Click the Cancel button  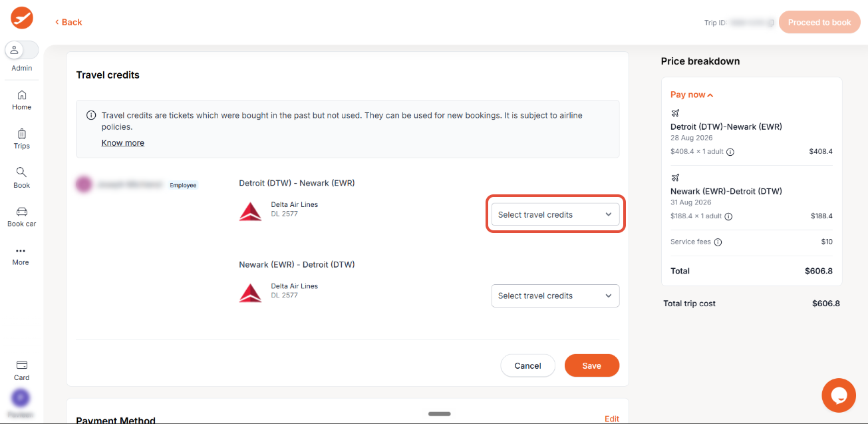point(527,365)
